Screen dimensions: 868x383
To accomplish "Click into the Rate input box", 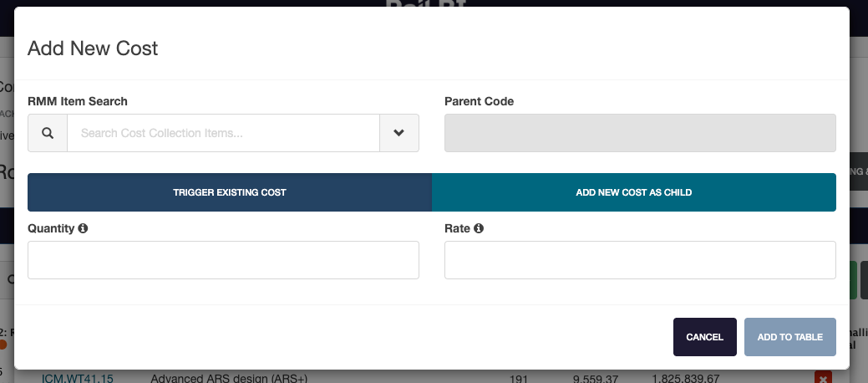I will pos(640,260).
